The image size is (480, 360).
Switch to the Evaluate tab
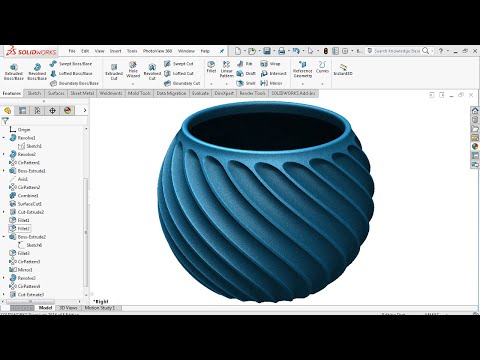(200, 93)
